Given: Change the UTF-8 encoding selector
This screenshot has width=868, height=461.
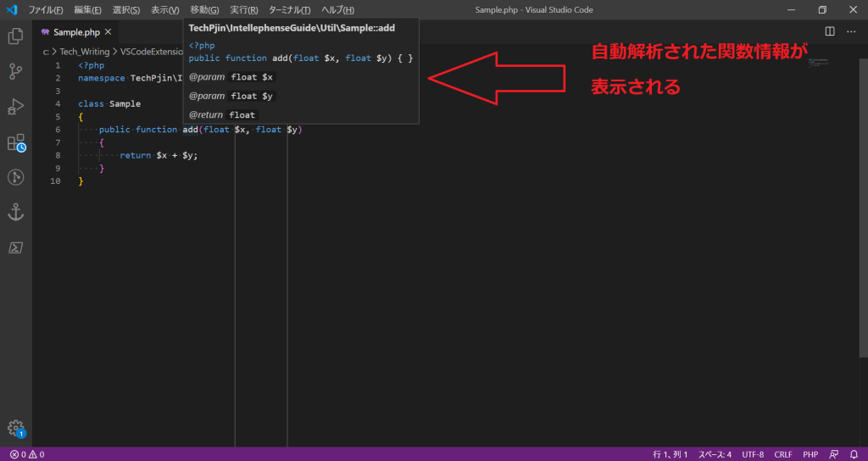Looking at the screenshot, I should [x=753, y=454].
